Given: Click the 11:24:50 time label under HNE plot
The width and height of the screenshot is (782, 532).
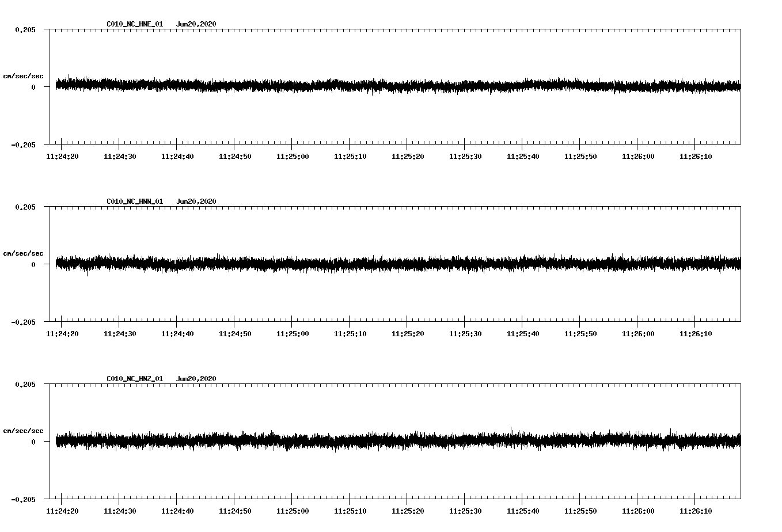Looking at the screenshot, I should click(235, 157).
